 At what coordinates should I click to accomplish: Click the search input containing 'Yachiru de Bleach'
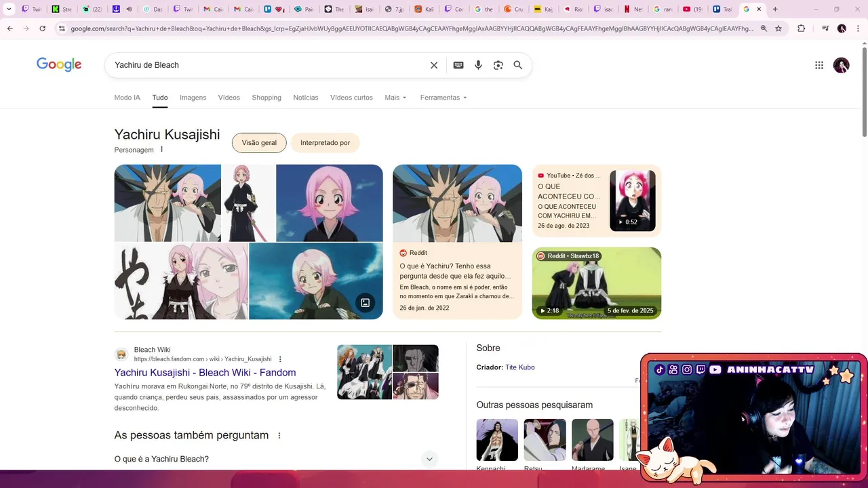268,65
